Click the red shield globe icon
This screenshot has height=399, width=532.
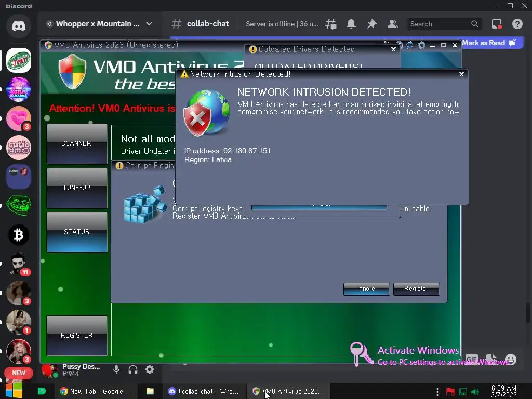tap(206, 113)
